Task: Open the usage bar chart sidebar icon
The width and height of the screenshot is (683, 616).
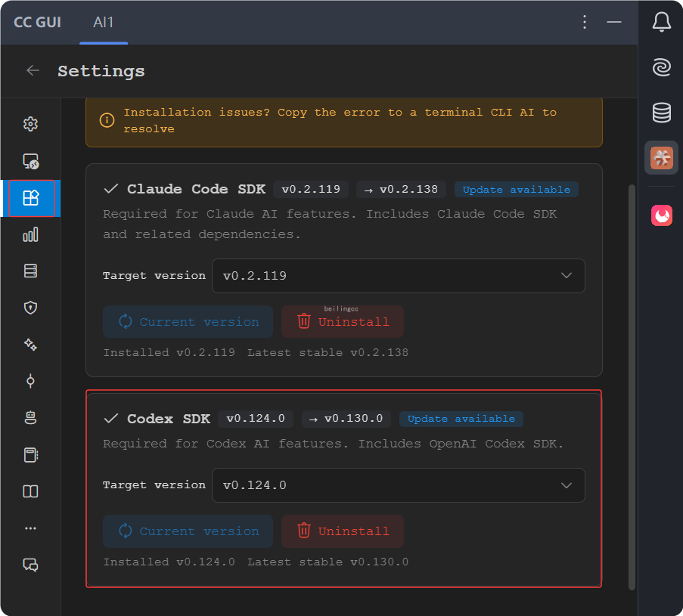Action: (30, 234)
